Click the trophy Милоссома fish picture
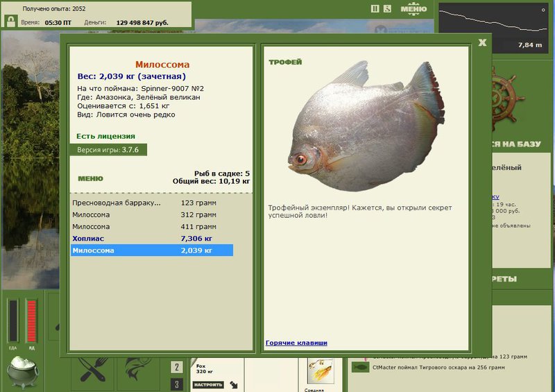Image resolution: width=555 pixels, height=392 pixels. coord(366,126)
